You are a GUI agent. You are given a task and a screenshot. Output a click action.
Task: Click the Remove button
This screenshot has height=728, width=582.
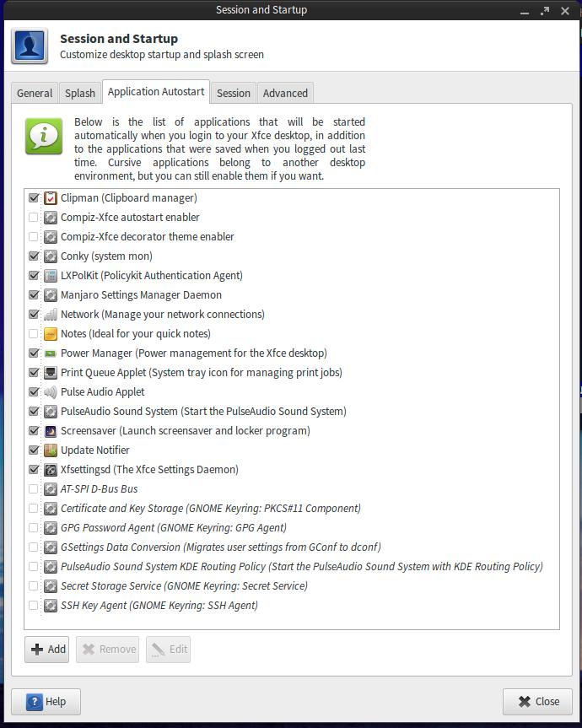pos(108,649)
